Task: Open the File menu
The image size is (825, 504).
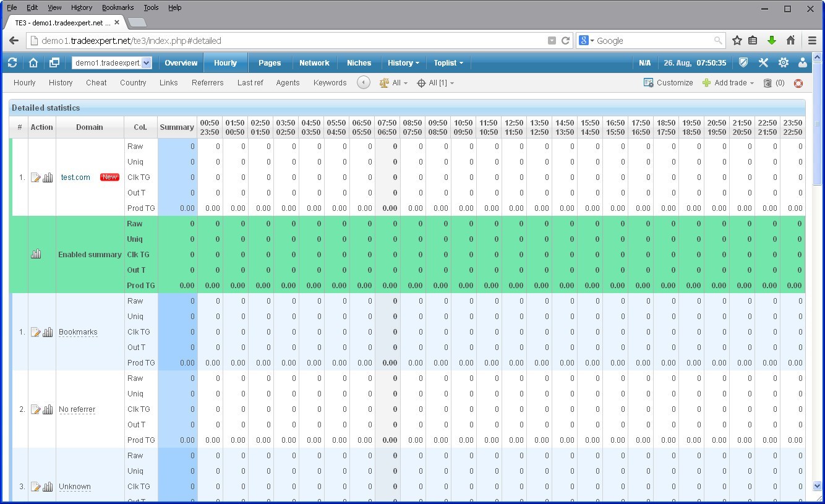Action: [12, 7]
